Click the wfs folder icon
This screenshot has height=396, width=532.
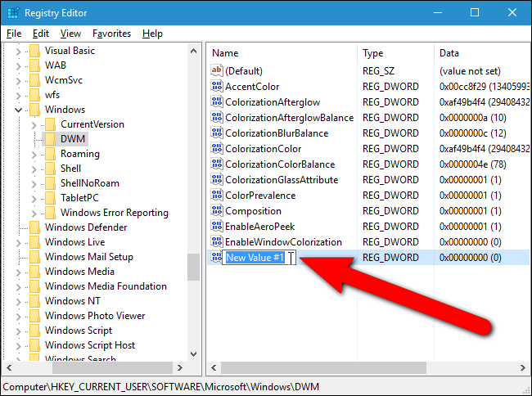34,95
